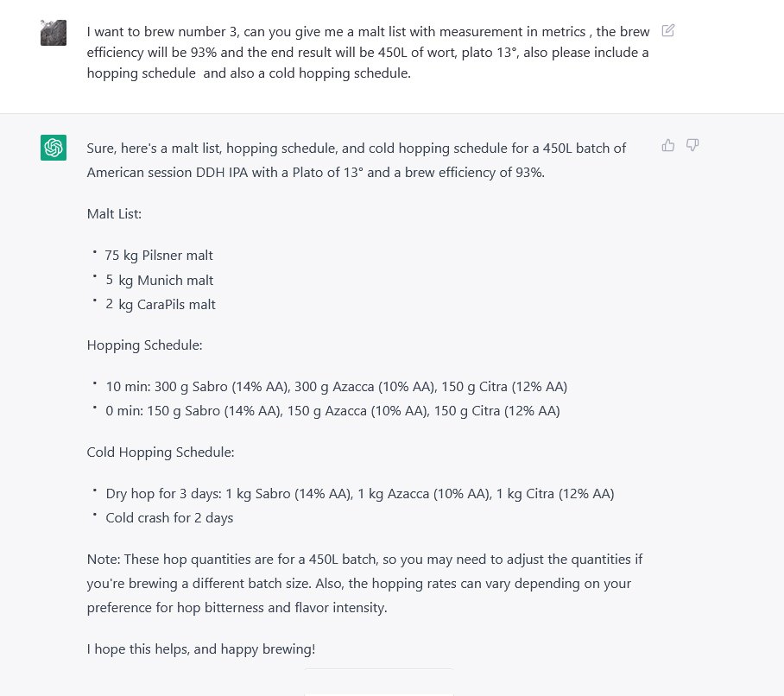
Task: Click the 0 min hop addition line
Action: 332,411
